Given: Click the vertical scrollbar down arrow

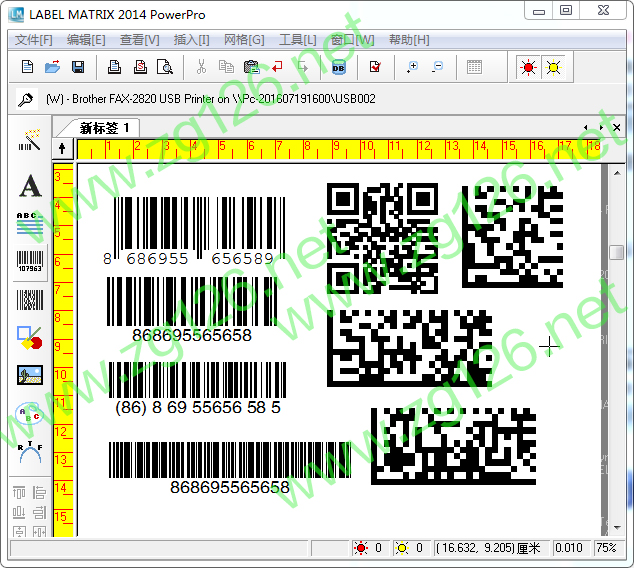Looking at the screenshot, I should point(617,527).
